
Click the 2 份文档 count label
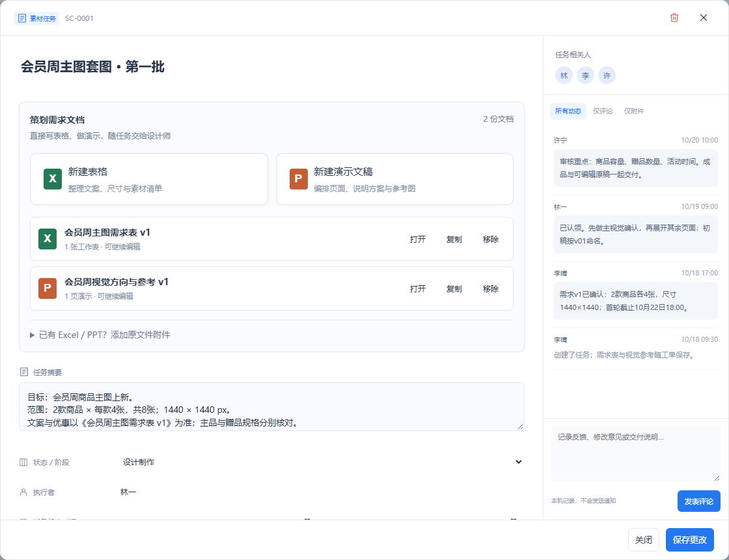click(498, 119)
